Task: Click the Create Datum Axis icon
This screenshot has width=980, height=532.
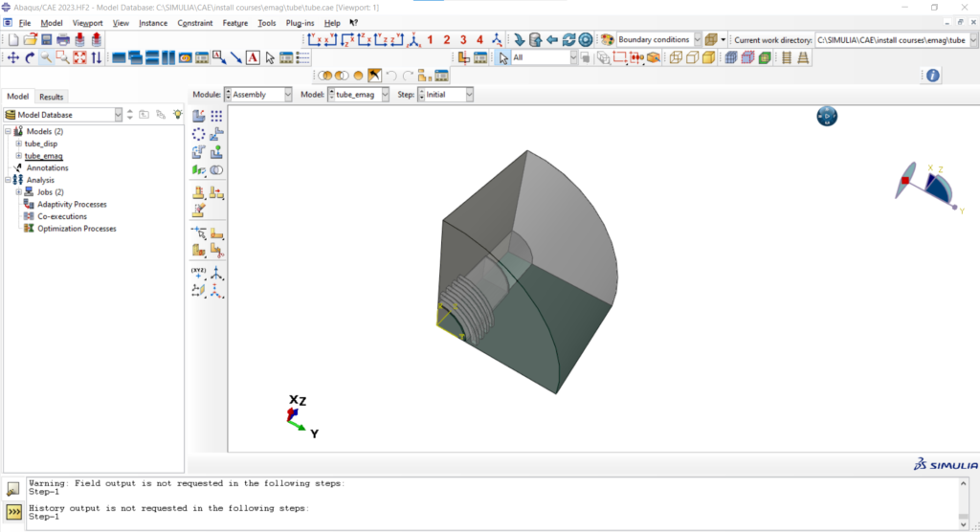Action: coord(216,273)
